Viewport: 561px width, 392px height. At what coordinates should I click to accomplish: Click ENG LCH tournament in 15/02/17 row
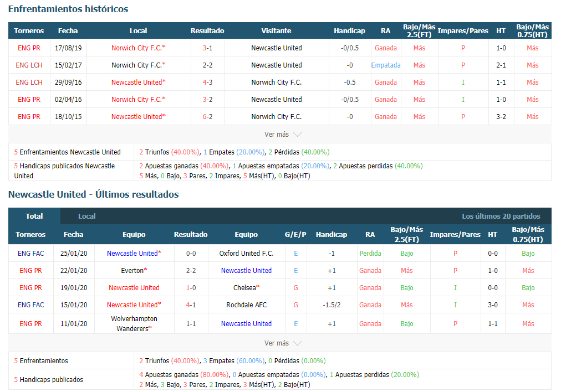(x=29, y=65)
